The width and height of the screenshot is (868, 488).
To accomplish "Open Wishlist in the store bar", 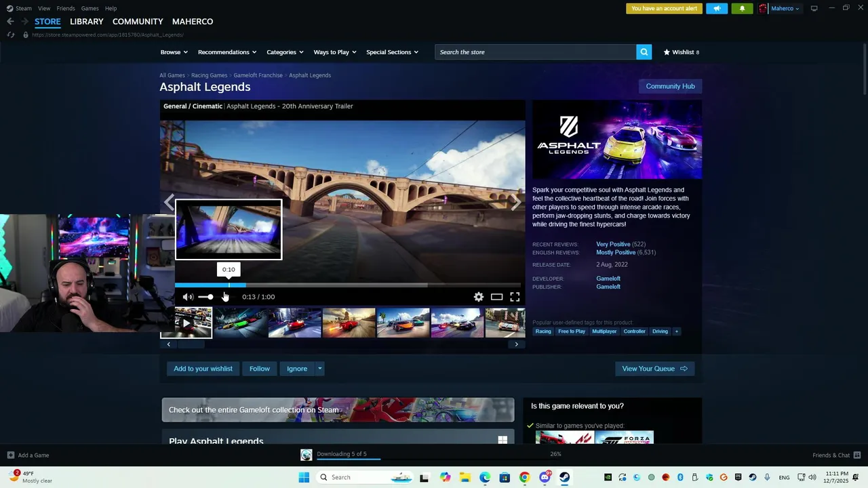I will (x=681, y=52).
